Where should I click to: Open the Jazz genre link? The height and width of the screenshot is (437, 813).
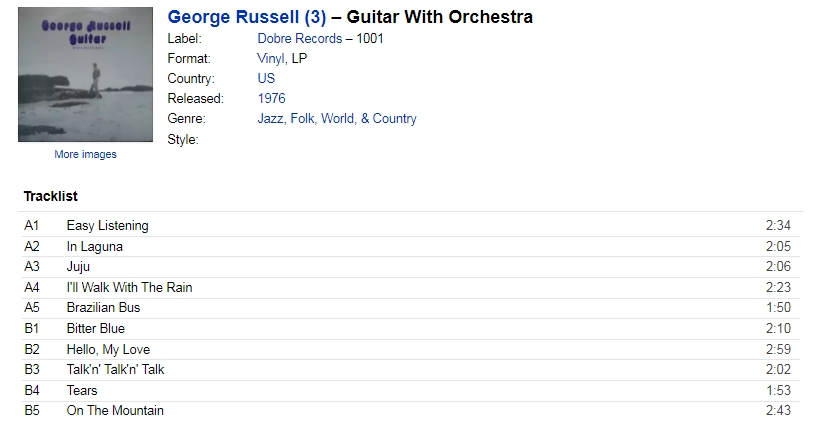[270, 119]
